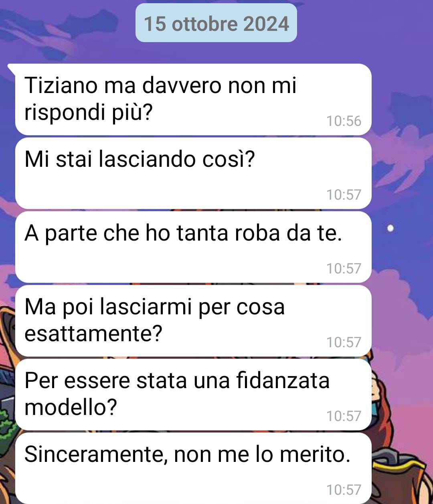Click the timestamp under 'Mi stai lasciando così?'
This screenshot has height=504, width=433.
344,195
